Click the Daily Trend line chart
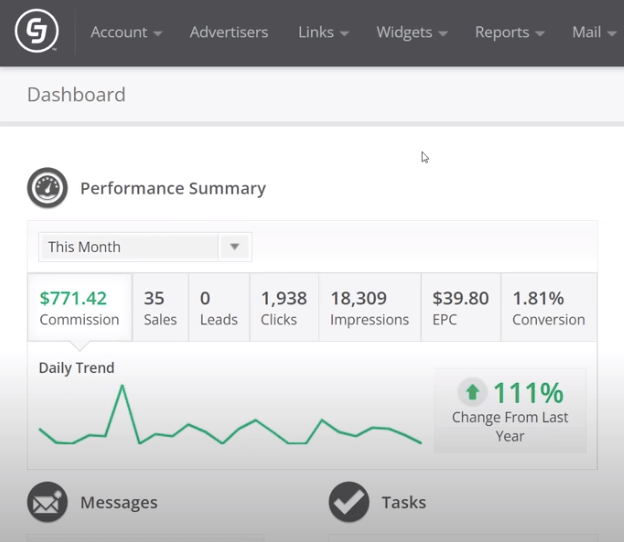The width and height of the screenshot is (624, 542). pyautogui.click(x=230, y=414)
